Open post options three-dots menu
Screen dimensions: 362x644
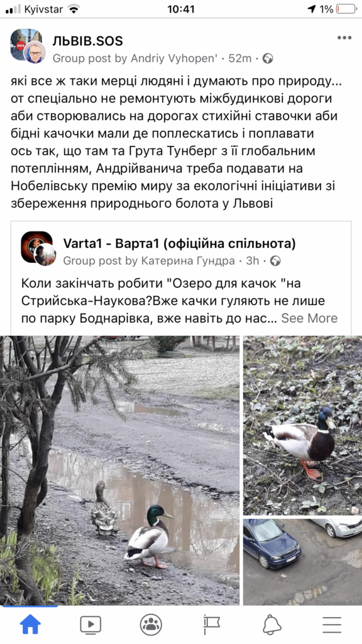[x=344, y=38]
